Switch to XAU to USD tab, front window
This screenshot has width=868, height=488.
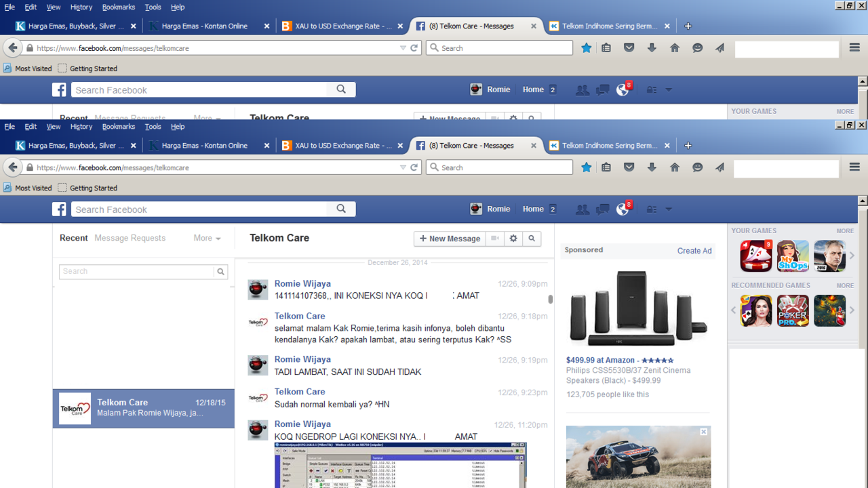click(x=342, y=146)
